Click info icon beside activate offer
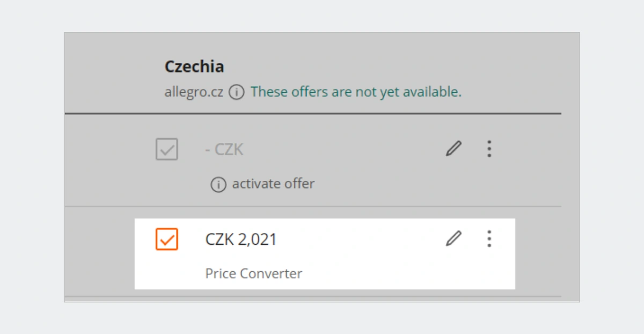 [218, 185]
